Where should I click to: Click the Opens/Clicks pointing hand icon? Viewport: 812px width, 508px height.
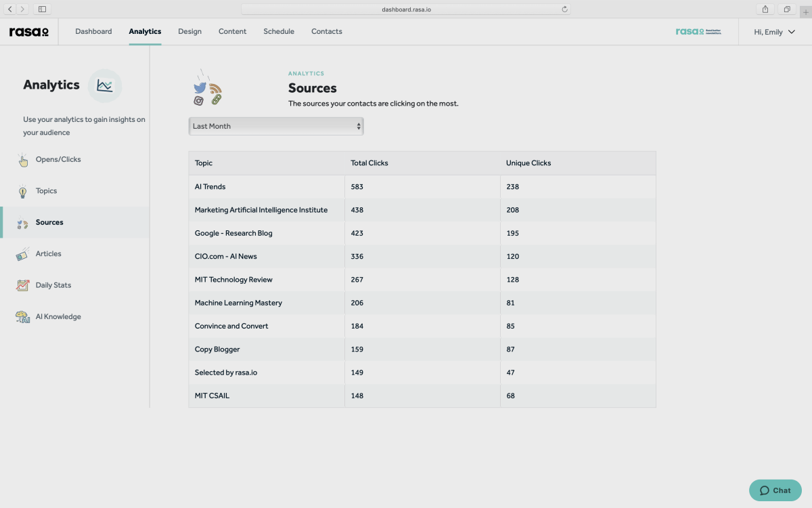pos(23,160)
